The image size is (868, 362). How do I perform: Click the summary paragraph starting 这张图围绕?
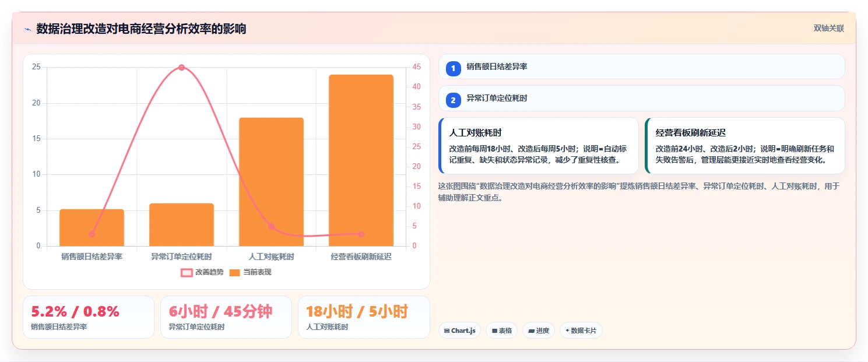click(x=639, y=192)
